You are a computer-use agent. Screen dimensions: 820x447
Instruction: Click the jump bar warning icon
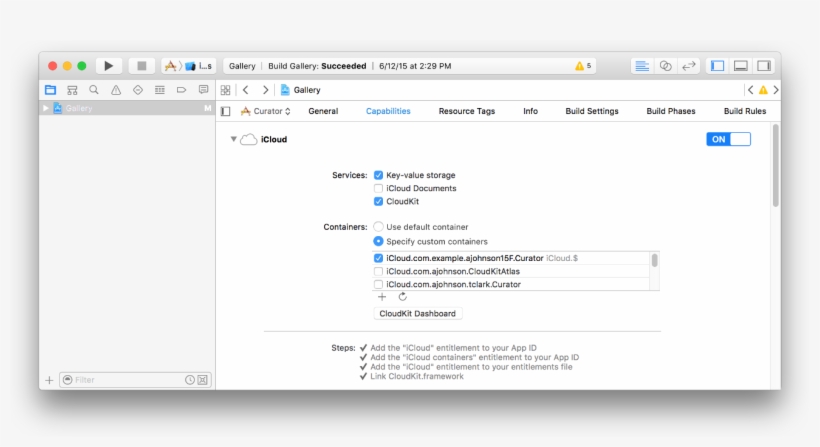pyautogui.click(x=763, y=90)
